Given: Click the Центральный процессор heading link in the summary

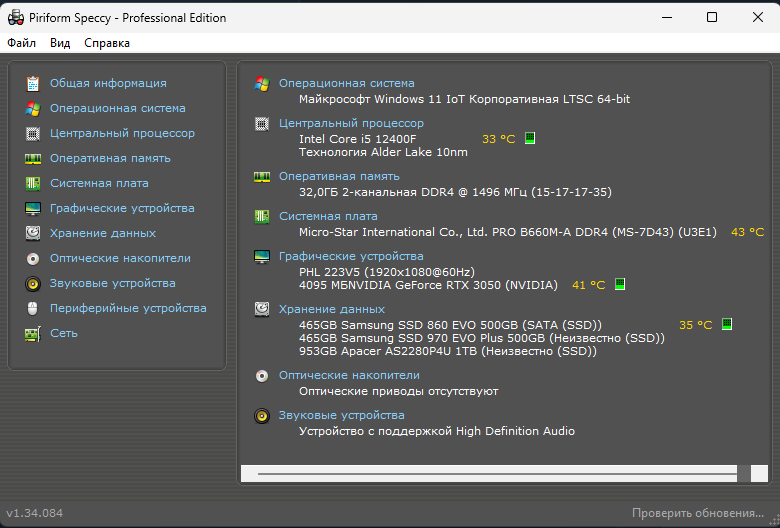Looking at the screenshot, I should [351, 123].
